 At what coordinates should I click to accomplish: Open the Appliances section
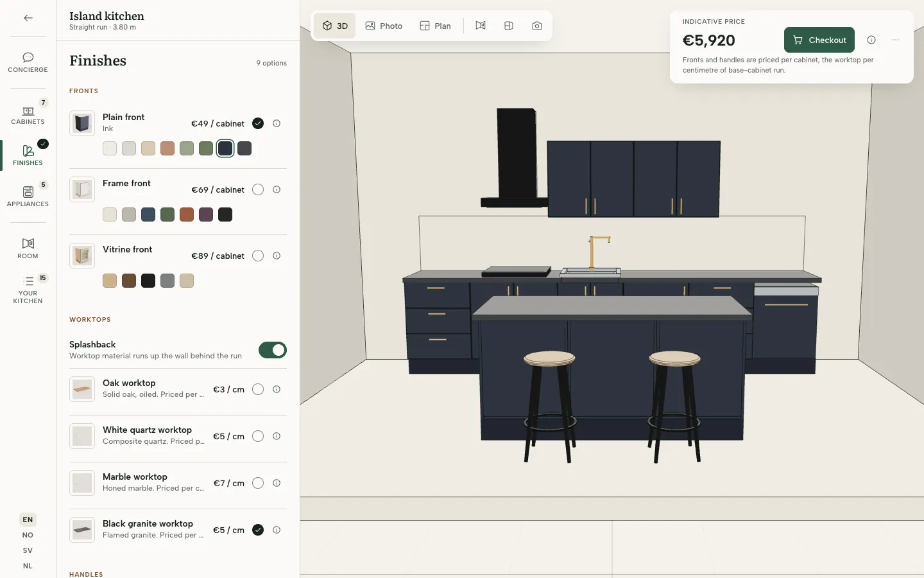(28, 197)
